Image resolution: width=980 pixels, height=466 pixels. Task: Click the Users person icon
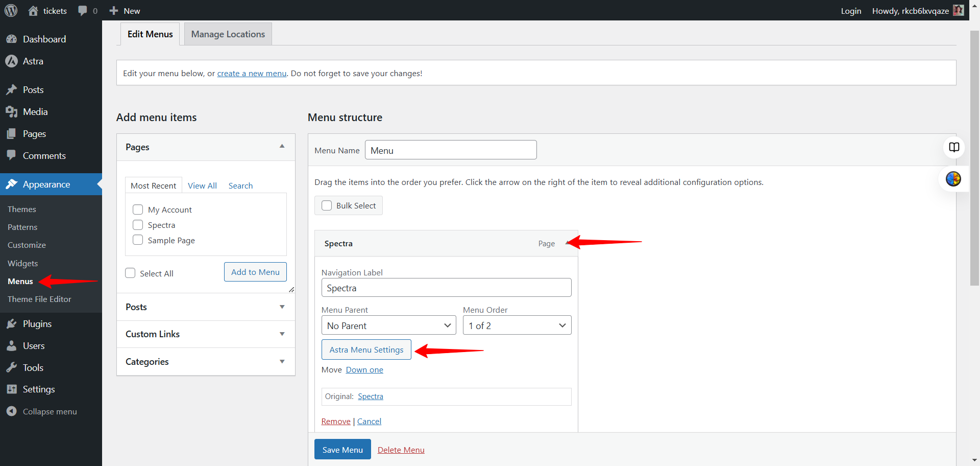pyautogui.click(x=11, y=346)
